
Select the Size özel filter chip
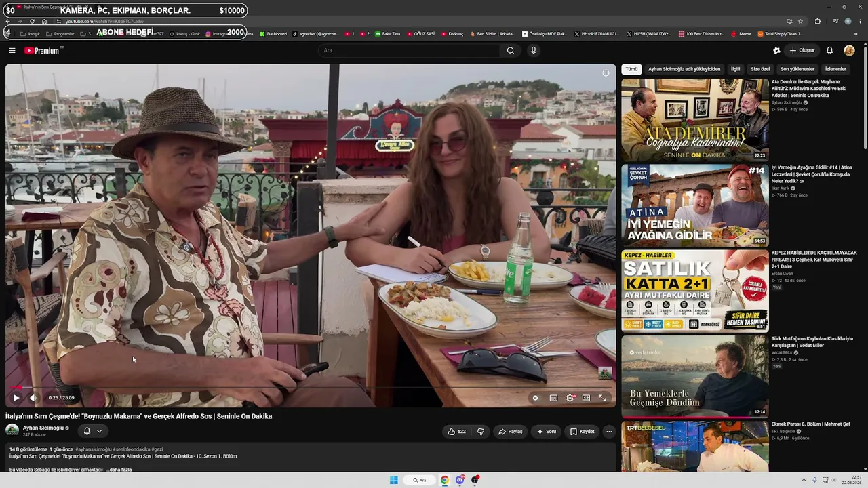[x=760, y=69]
